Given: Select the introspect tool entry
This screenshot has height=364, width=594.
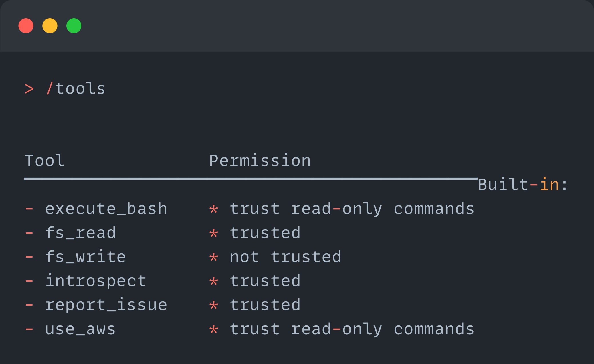Looking at the screenshot, I should click(96, 281).
